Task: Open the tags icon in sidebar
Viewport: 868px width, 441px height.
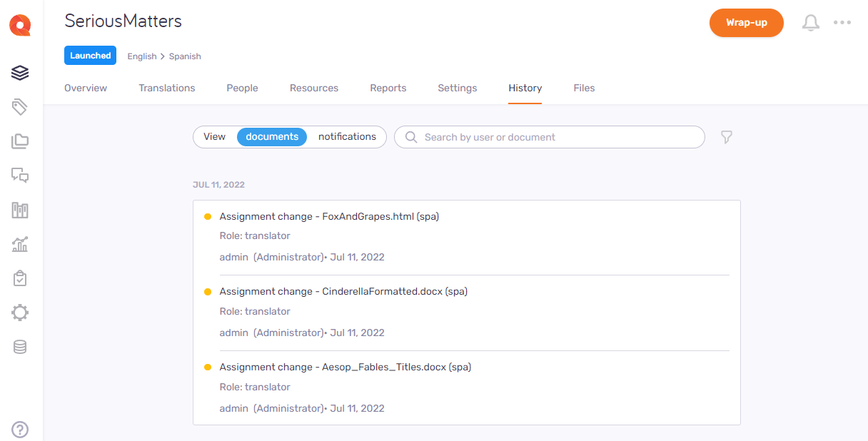Action: 20,107
